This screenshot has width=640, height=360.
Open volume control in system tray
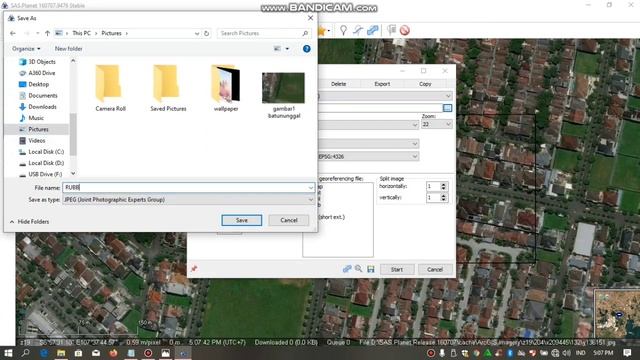[566, 353]
